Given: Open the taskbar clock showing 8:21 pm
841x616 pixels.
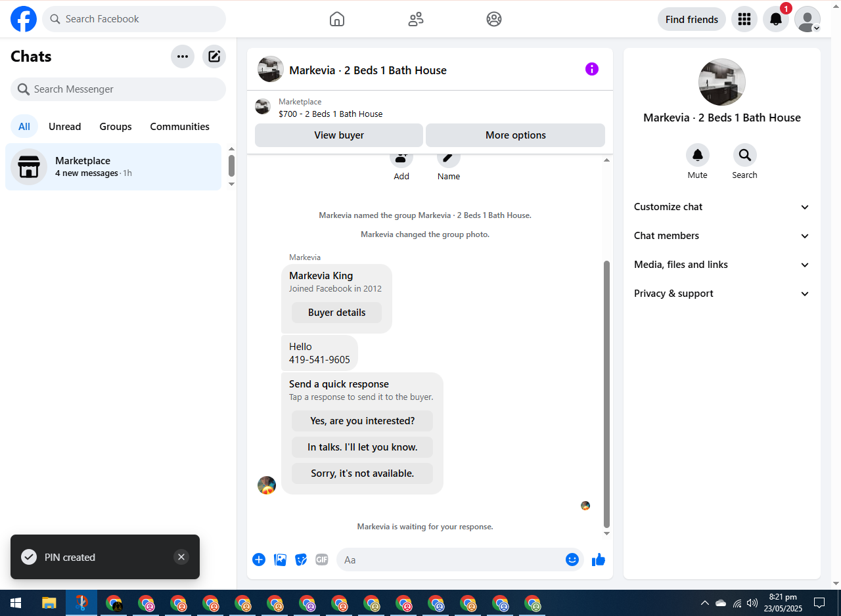Looking at the screenshot, I should pos(783,603).
